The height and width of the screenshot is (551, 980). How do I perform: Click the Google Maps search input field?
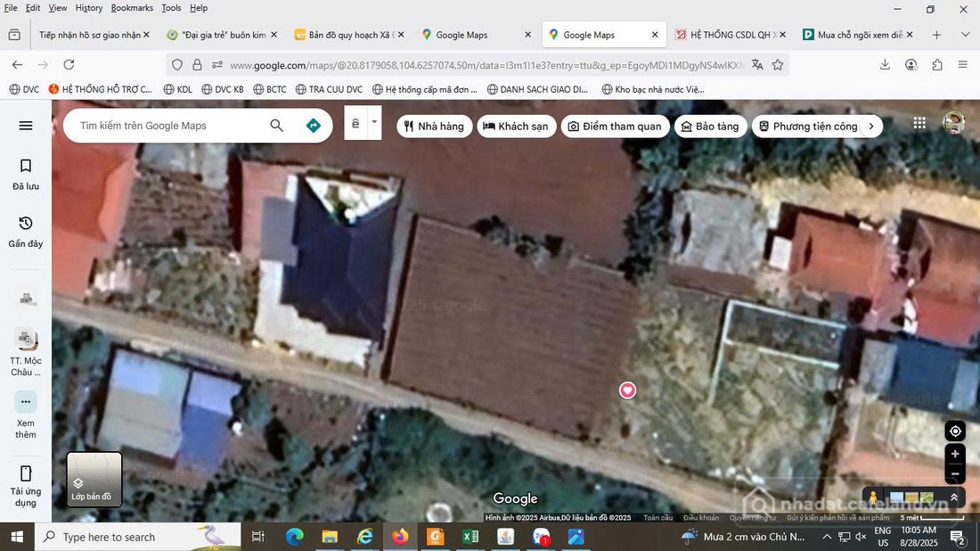[x=160, y=125]
